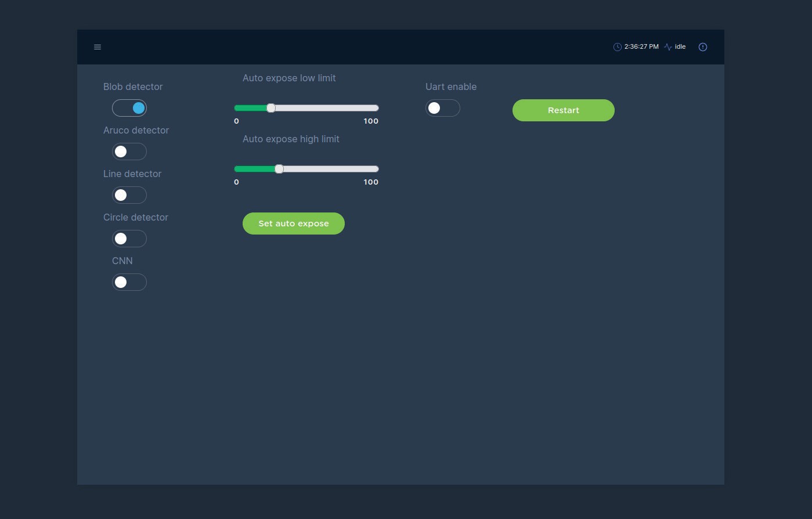Turn on the Line detector toggle
The image size is (812, 519).
(129, 195)
